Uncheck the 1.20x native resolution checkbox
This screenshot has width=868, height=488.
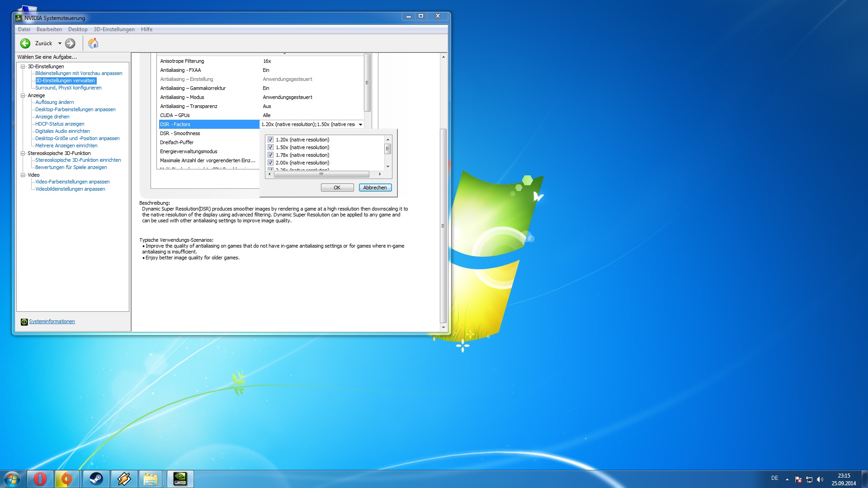270,140
